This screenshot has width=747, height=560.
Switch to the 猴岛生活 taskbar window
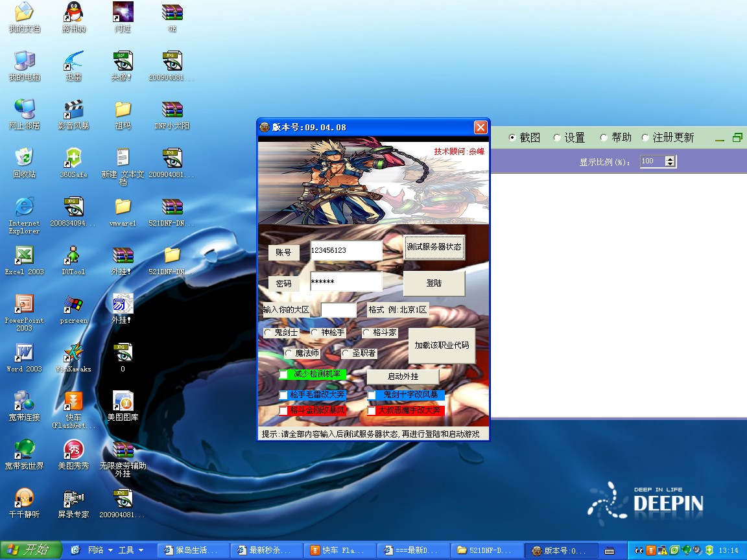pos(193,550)
